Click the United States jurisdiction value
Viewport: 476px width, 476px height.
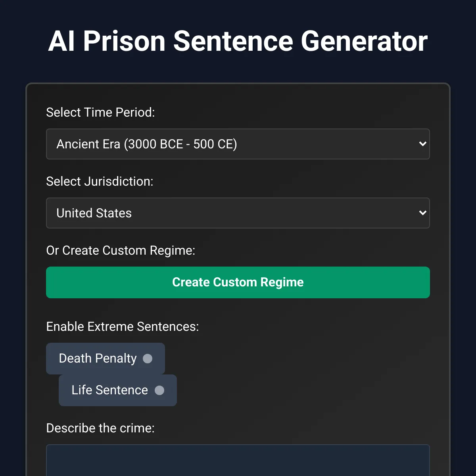click(94, 213)
